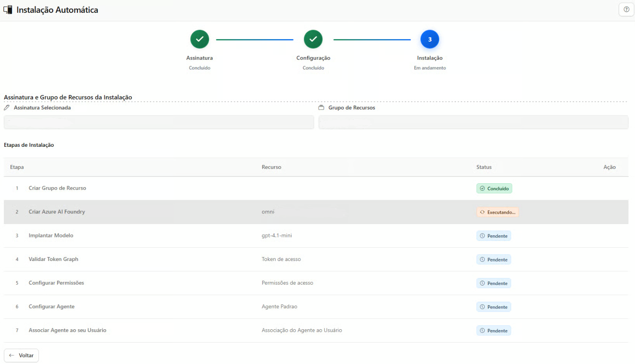Click the Concluído status badge

click(x=494, y=188)
